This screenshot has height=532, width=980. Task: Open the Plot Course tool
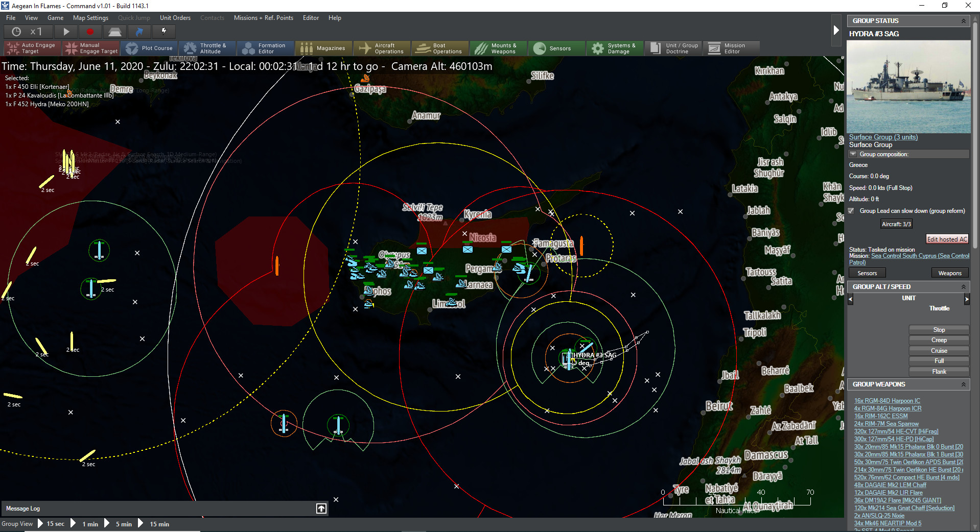(x=150, y=48)
